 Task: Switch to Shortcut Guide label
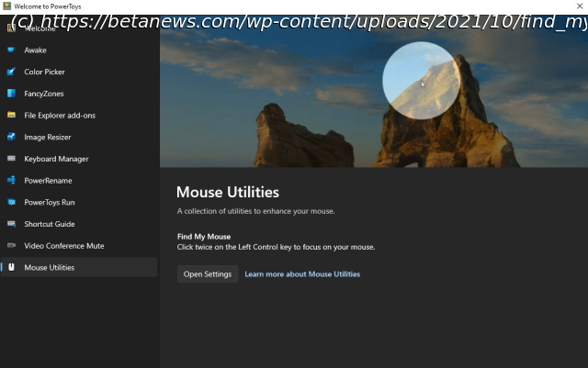pyautogui.click(x=50, y=224)
